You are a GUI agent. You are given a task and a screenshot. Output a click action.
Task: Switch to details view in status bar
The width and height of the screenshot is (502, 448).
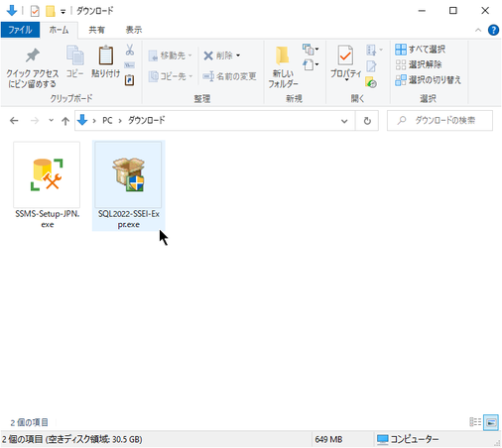475,422
